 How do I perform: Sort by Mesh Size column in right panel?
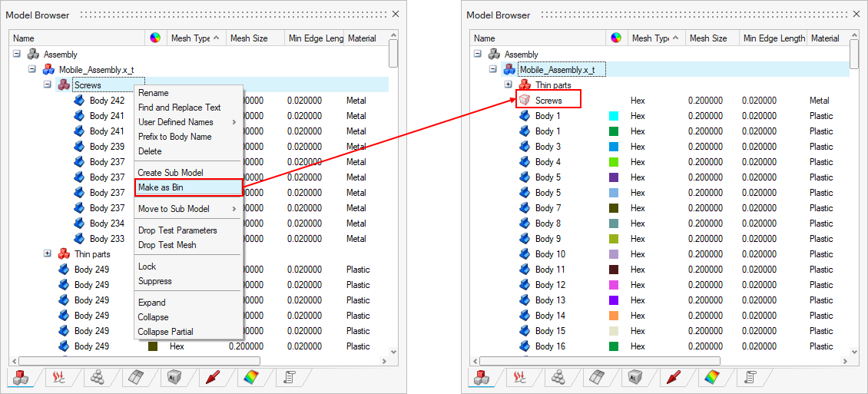coord(707,38)
